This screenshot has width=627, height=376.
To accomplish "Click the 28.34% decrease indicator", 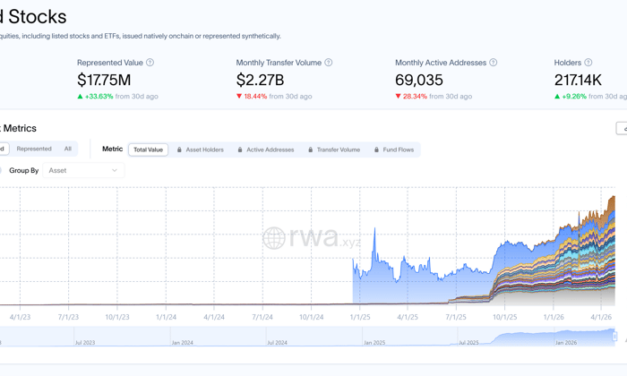I will click(x=411, y=96).
